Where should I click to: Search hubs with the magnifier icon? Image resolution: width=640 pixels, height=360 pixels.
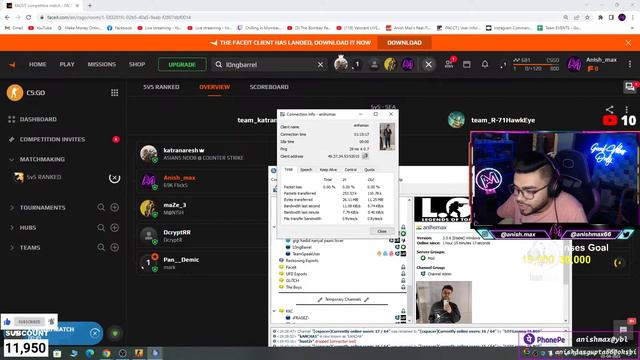101,227
